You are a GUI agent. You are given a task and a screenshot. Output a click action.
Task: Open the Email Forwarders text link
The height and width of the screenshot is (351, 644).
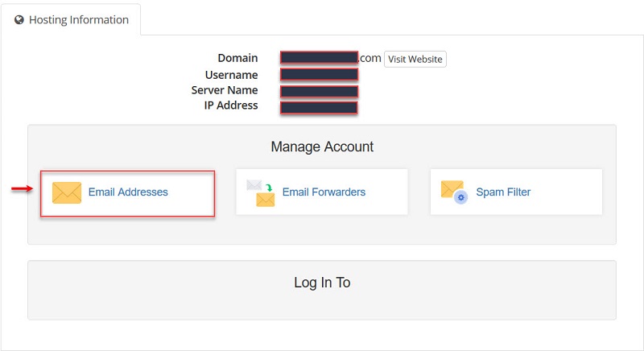pos(324,192)
